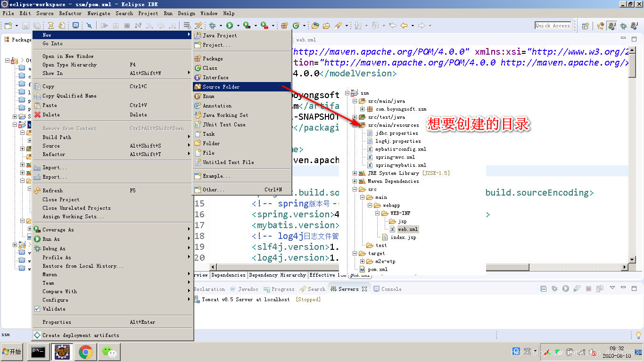Image resolution: width=644 pixels, height=362 pixels.
Task: Select the web.xml editor tab
Action: (306, 40)
